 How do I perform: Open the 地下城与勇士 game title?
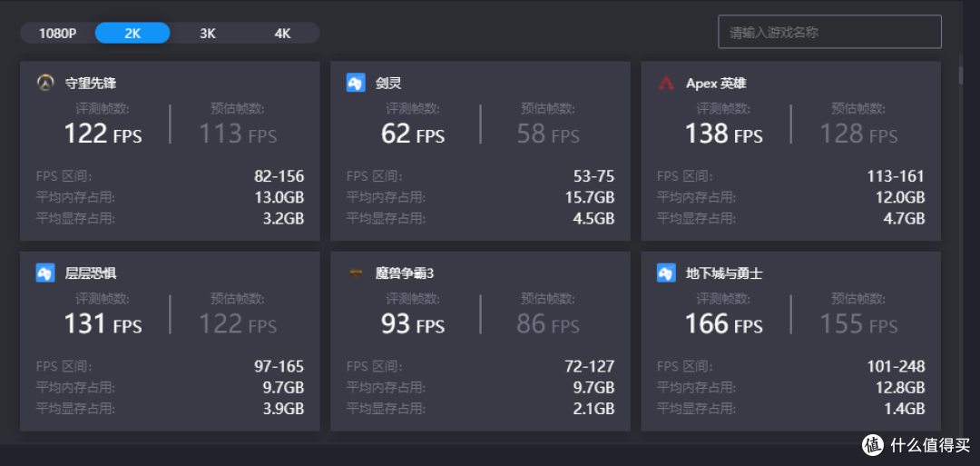724,273
